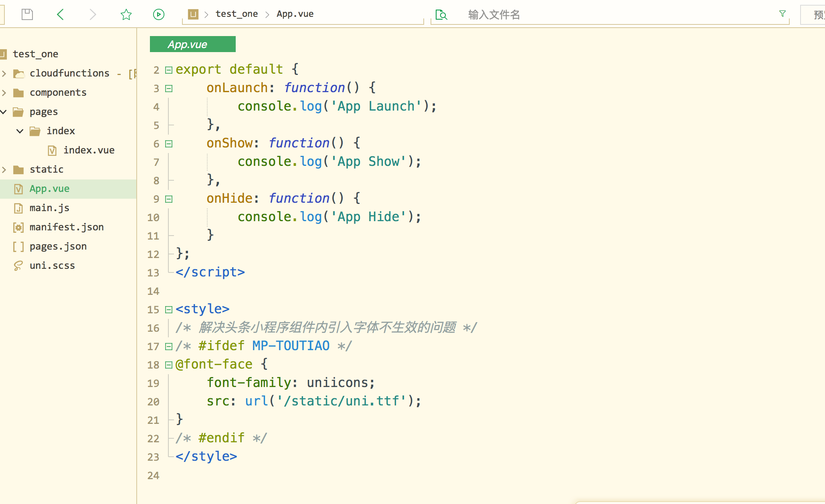
Task: Go forward with the right arrow
Action: coord(93,14)
